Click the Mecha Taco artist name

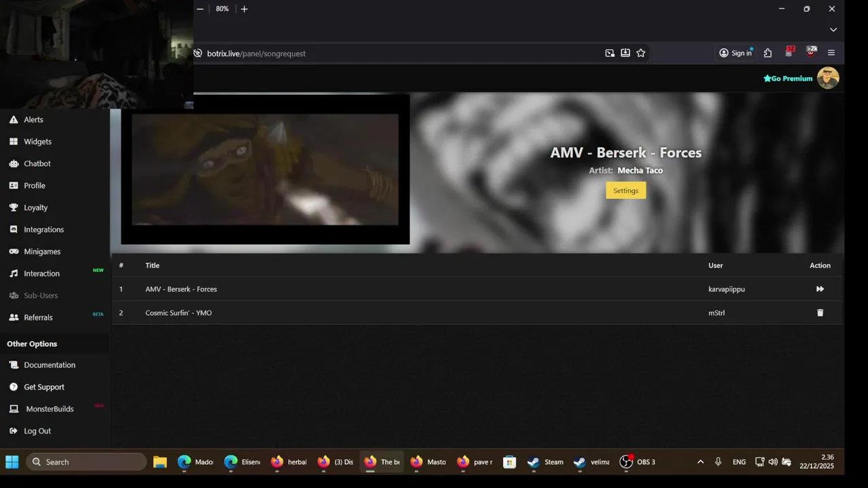pyautogui.click(x=640, y=170)
